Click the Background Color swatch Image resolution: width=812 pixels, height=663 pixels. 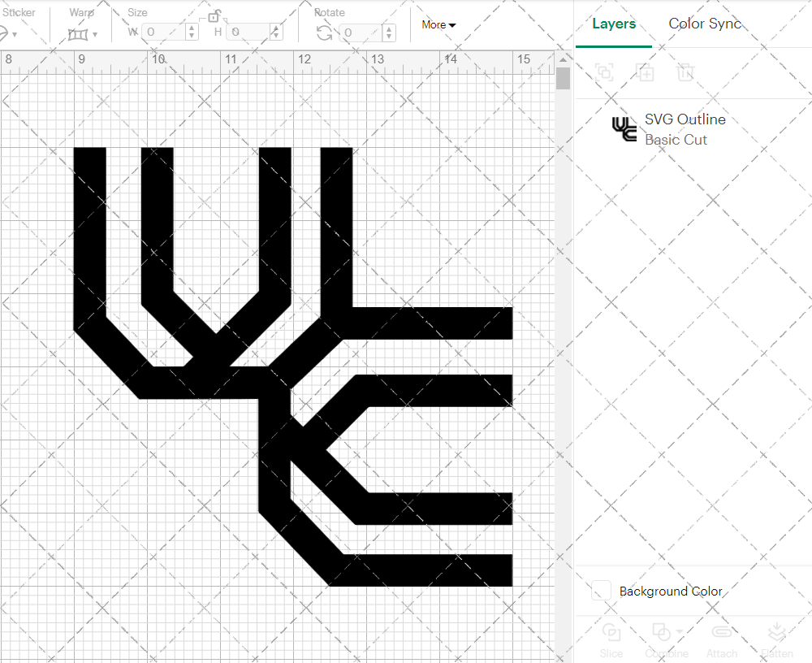602,591
